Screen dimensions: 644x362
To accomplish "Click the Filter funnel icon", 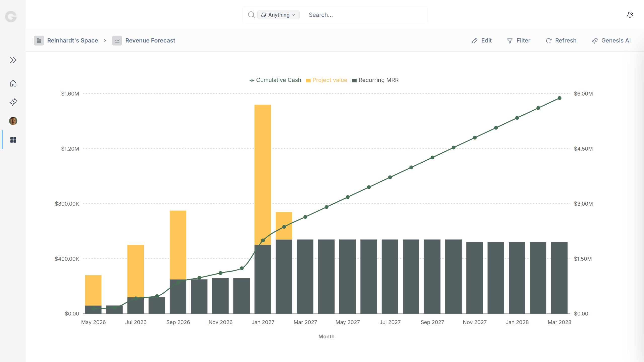I will (510, 41).
